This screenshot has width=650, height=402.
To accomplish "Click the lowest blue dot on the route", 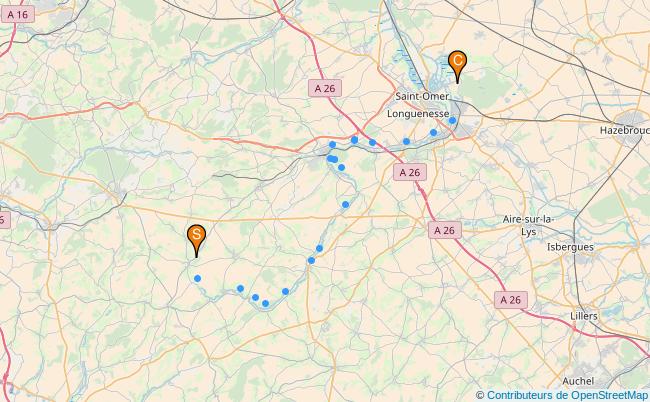I will click(x=266, y=304).
